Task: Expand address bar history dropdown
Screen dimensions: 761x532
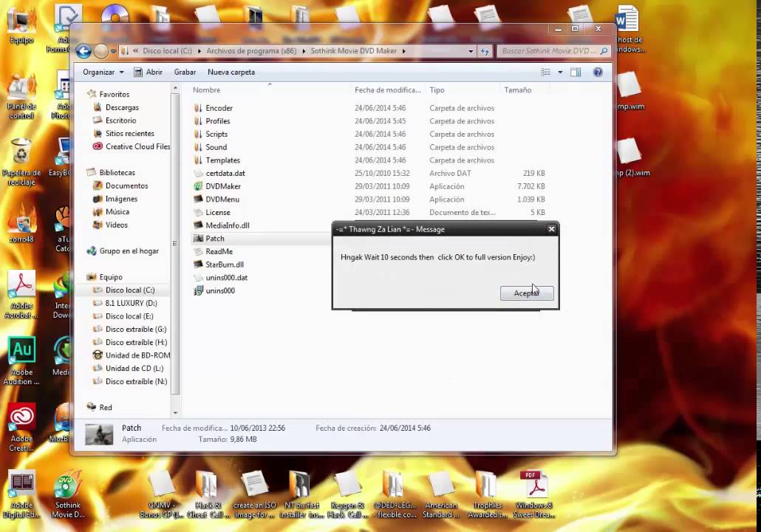Action: coord(471,51)
